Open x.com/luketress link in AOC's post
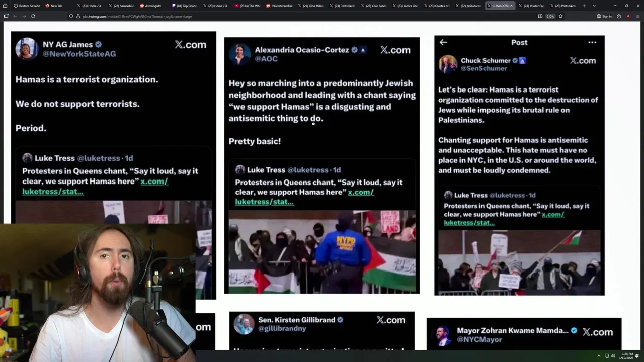The height and width of the screenshot is (362, 644). (304, 197)
